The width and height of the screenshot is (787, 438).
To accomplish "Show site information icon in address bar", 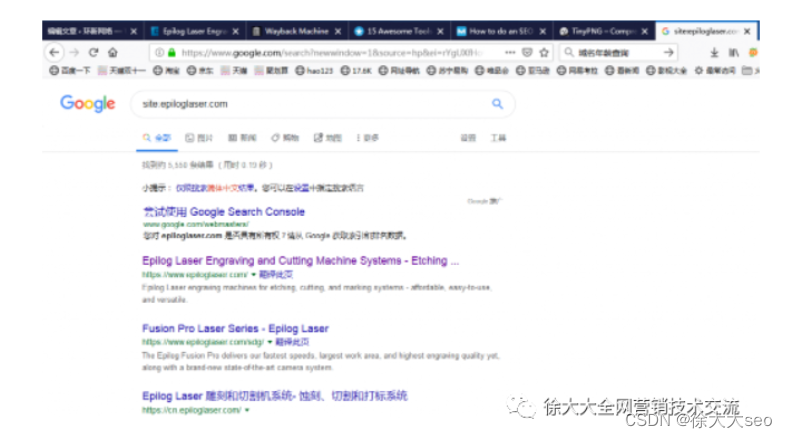I will pos(159,53).
